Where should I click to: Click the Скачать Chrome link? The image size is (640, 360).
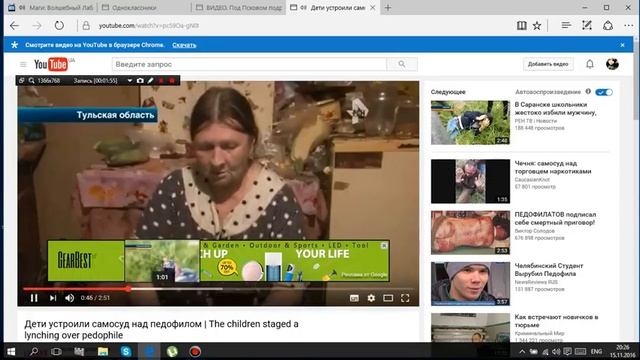[184, 45]
